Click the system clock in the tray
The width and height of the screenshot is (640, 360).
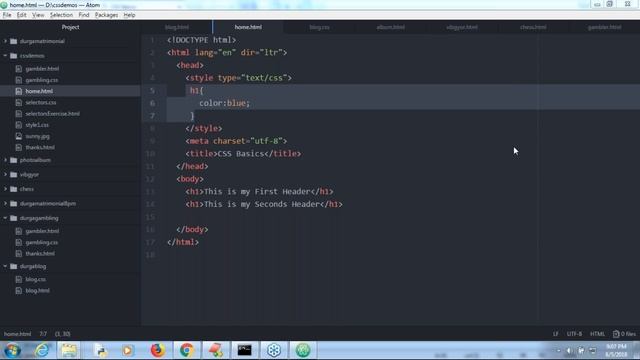coord(616,350)
